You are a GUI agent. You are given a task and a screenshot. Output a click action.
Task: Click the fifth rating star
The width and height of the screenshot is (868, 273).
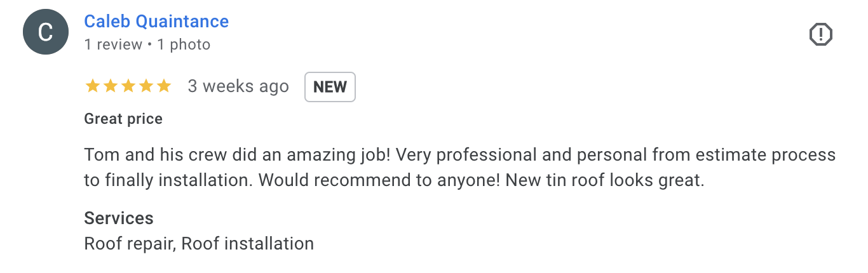(x=164, y=86)
